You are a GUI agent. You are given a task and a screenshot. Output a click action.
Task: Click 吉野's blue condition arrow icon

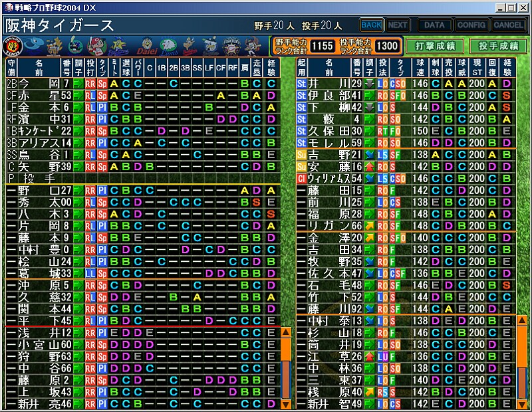pos(370,155)
